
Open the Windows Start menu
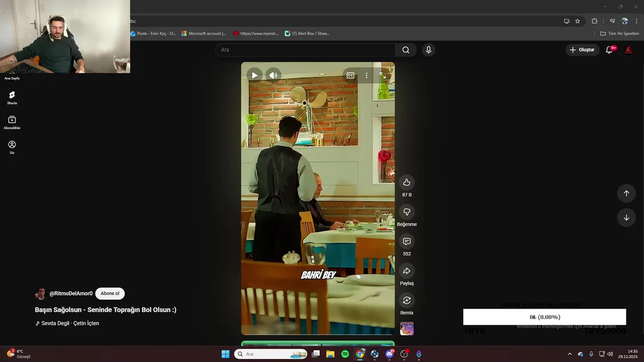pos(225,354)
